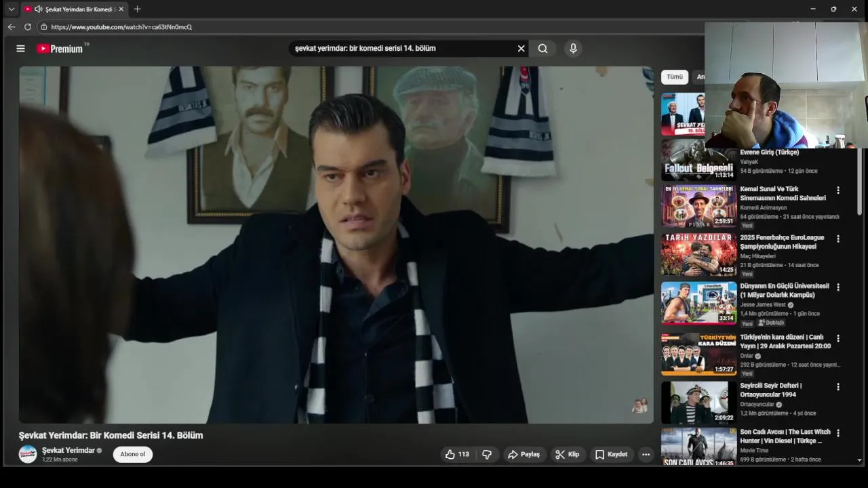The height and width of the screenshot is (488, 868).
Task: Open Şevkat Yerimdar 15. Bölüm thumbnail
Action: point(683,114)
